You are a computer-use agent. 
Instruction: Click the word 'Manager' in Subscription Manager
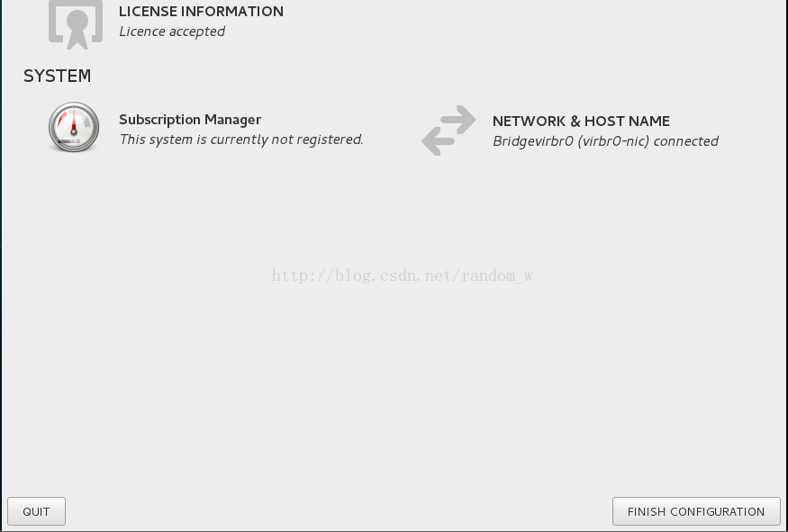click(232, 120)
